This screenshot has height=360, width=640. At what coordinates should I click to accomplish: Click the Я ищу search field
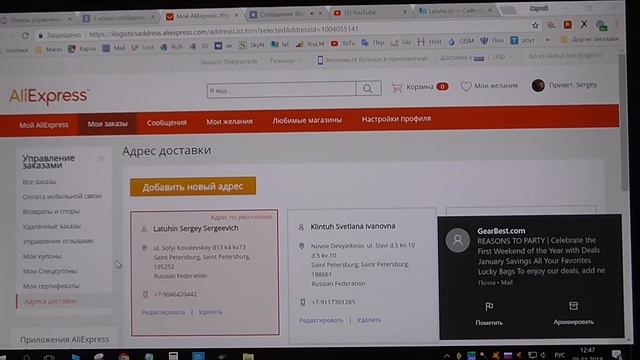point(282,89)
